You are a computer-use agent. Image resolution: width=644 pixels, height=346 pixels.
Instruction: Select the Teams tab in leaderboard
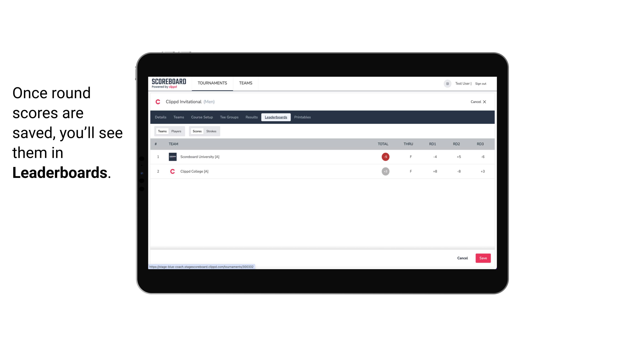(162, 131)
